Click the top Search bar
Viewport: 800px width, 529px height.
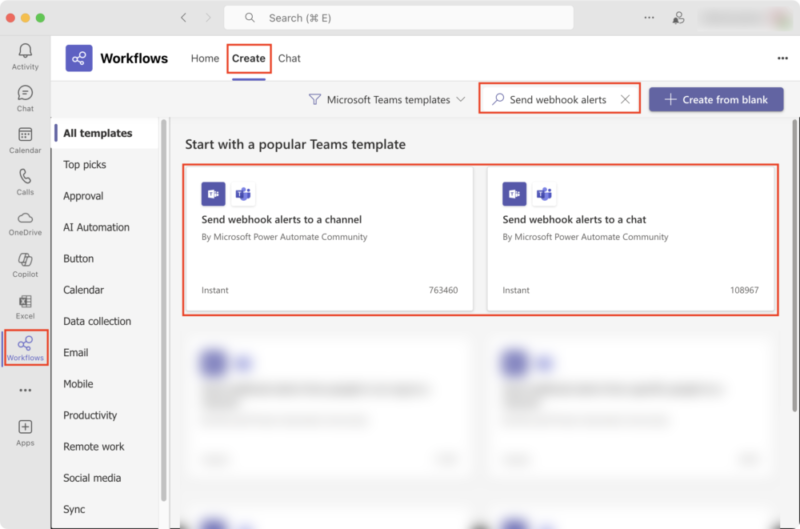(x=398, y=18)
